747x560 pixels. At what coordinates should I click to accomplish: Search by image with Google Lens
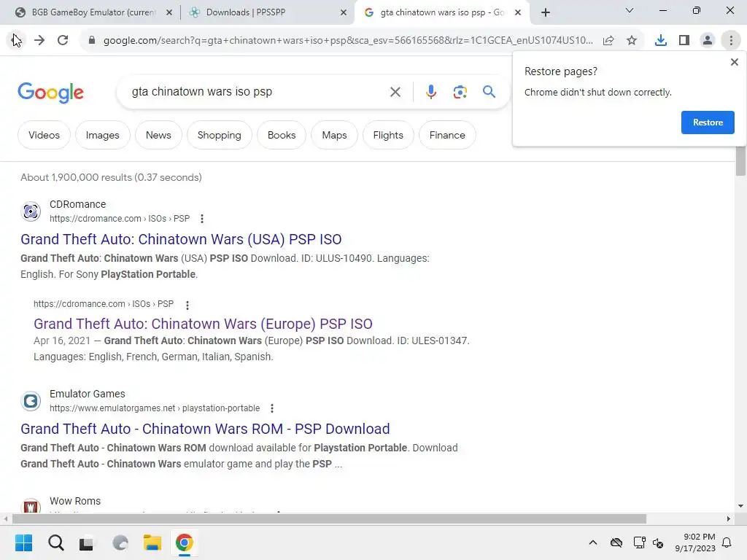[x=460, y=92]
